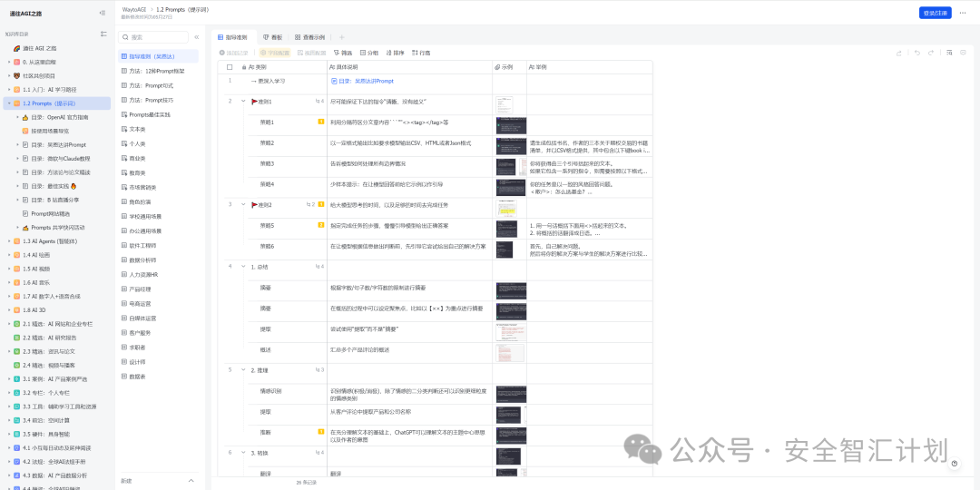The width and height of the screenshot is (980, 490).
Task: Click the rainbow icon for 通往 AGI 之路
Action: pyautogui.click(x=17, y=48)
